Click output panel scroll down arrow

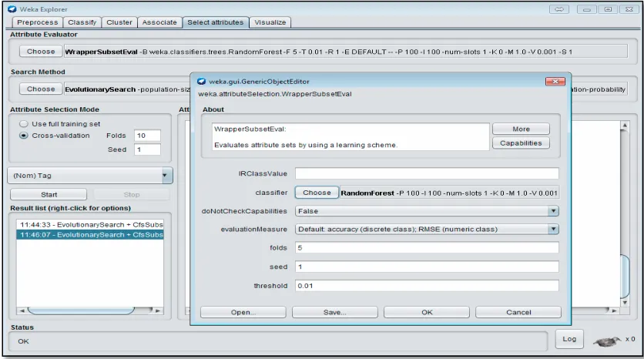[624, 303]
